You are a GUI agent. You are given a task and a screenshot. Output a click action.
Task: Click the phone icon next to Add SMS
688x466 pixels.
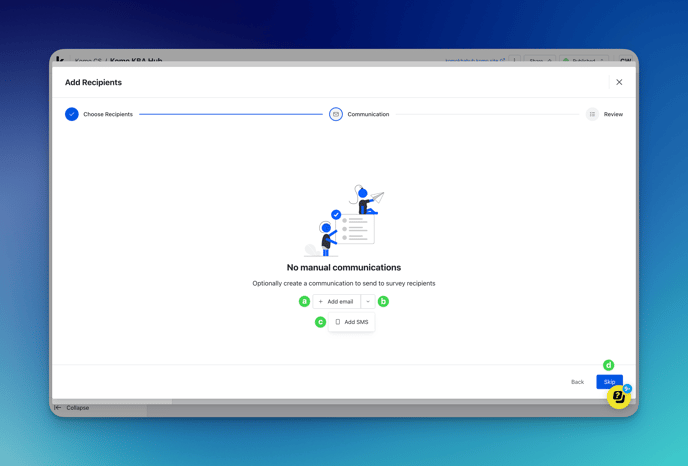point(338,322)
